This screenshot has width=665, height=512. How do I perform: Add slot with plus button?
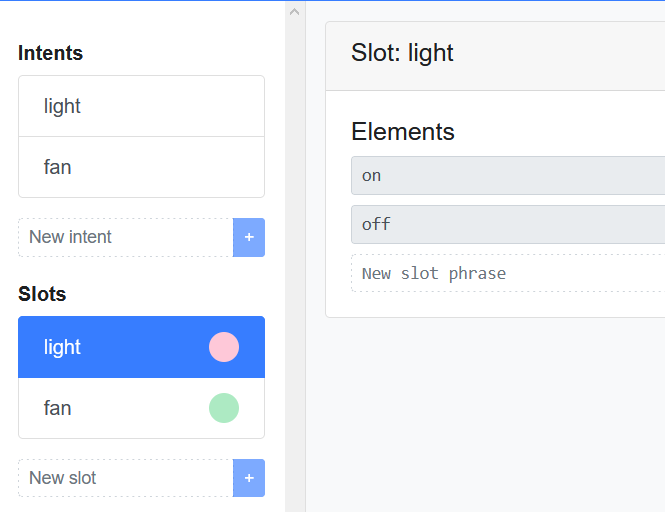pyautogui.click(x=248, y=478)
